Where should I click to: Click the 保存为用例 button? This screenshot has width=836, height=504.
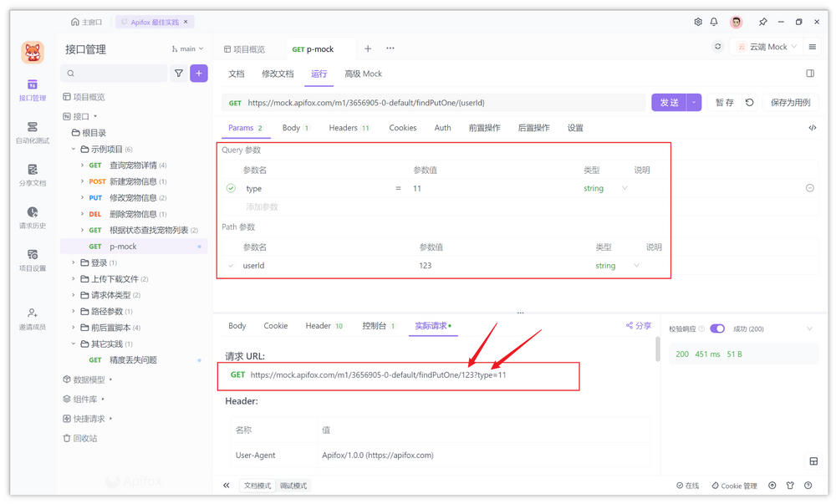790,103
